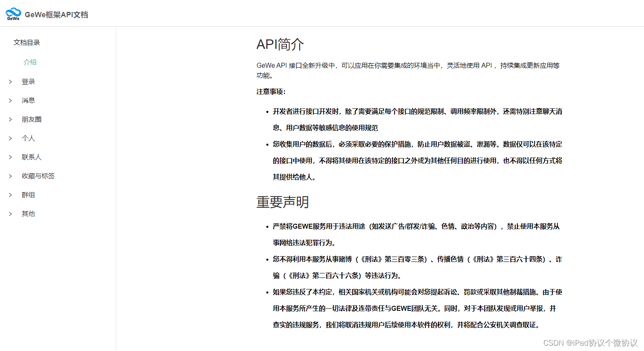This screenshot has width=644, height=351.
Task: Click the bullet starting 严禁将GEWE服务用于违法用途
Action: point(416,234)
